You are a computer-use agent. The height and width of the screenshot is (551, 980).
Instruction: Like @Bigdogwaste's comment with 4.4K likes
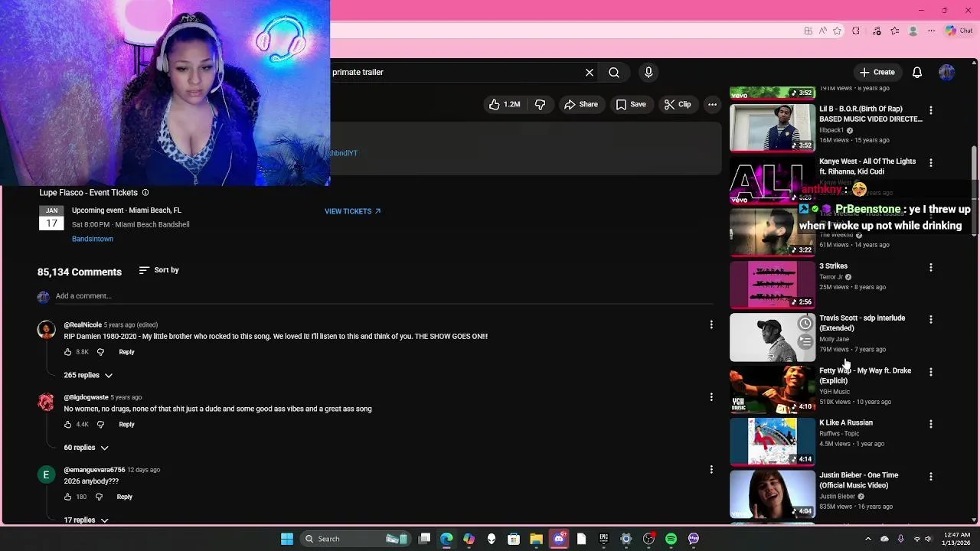67,425
